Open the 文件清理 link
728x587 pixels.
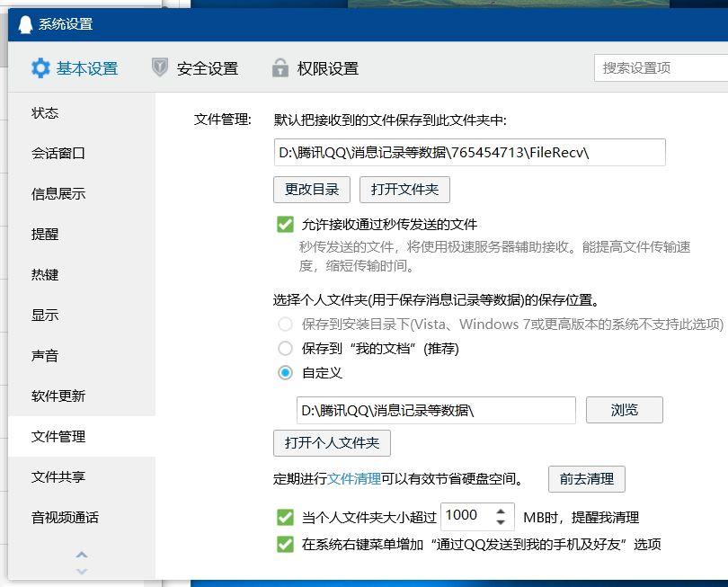click(354, 479)
